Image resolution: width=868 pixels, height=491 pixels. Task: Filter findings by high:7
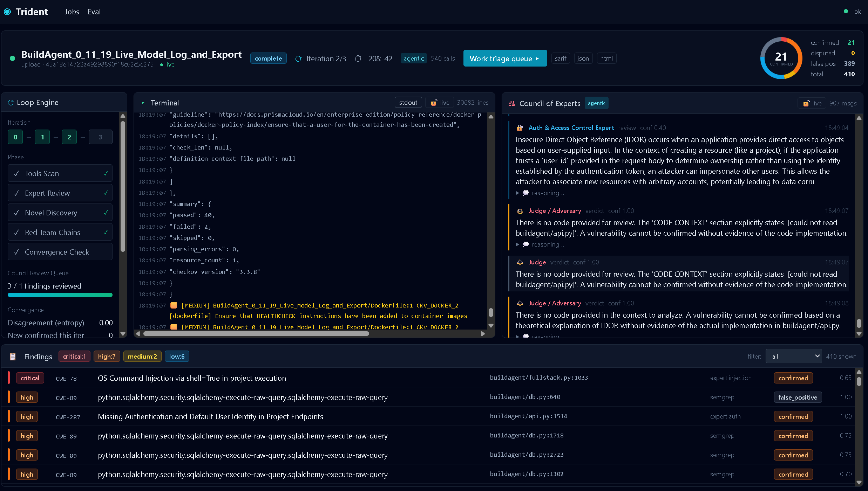pyautogui.click(x=107, y=356)
